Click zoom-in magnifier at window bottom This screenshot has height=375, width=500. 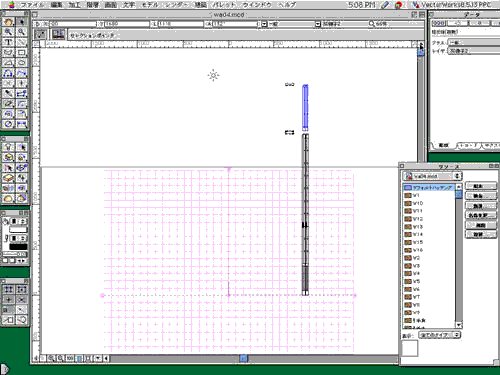point(51,358)
